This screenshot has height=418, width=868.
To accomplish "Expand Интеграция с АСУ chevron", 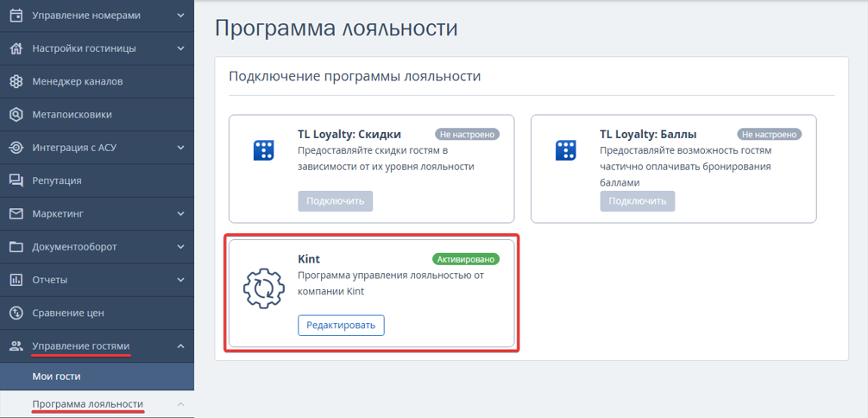I will (180, 148).
